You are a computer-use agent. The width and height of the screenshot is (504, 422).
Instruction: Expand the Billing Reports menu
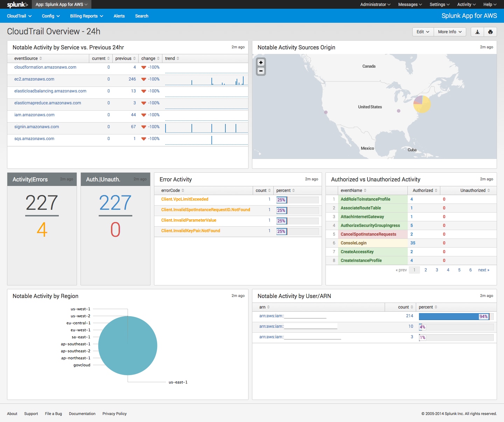[86, 16]
